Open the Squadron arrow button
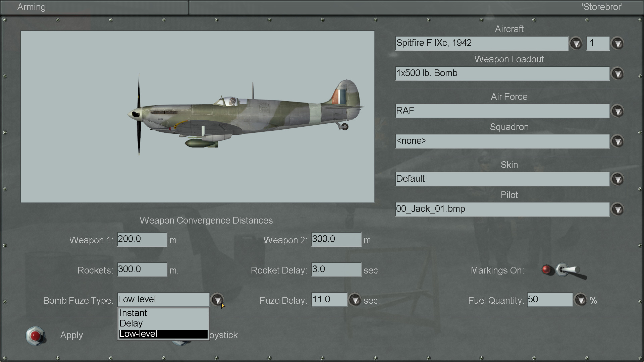Image resolution: width=644 pixels, height=362 pixels. pos(618,141)
